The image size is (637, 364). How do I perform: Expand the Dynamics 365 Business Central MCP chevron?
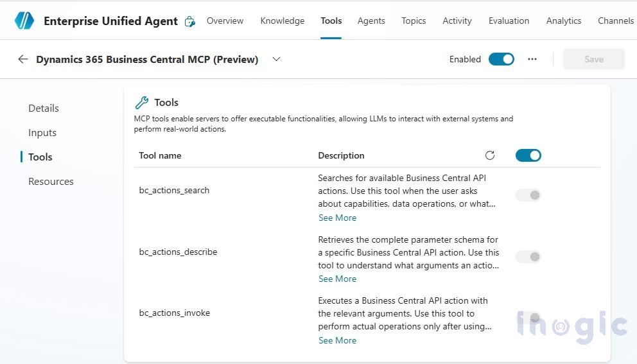pyautogui.click(x=276, y=59)
